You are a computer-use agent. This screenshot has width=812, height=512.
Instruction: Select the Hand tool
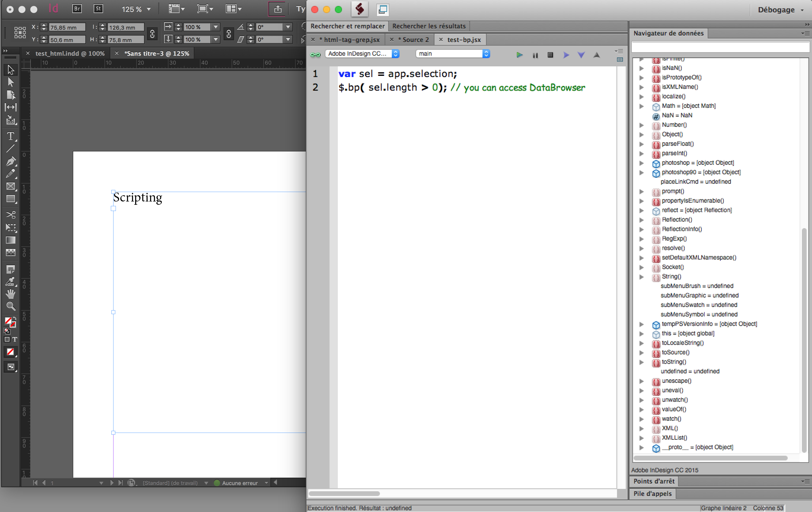pyautogui.click(x=11, y=294)
